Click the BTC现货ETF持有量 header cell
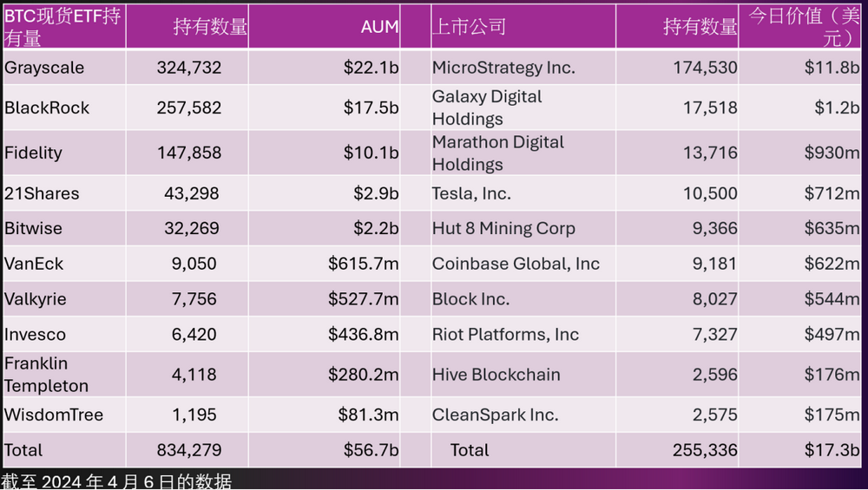This screenshot has width=868, height=490. (x=62, y=27)
